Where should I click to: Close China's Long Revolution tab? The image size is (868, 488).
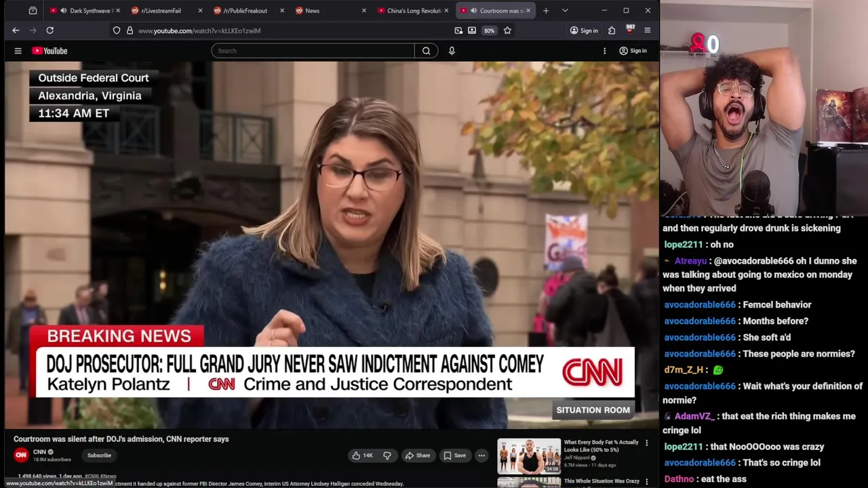pyautogui.click(x=446, y=11)
